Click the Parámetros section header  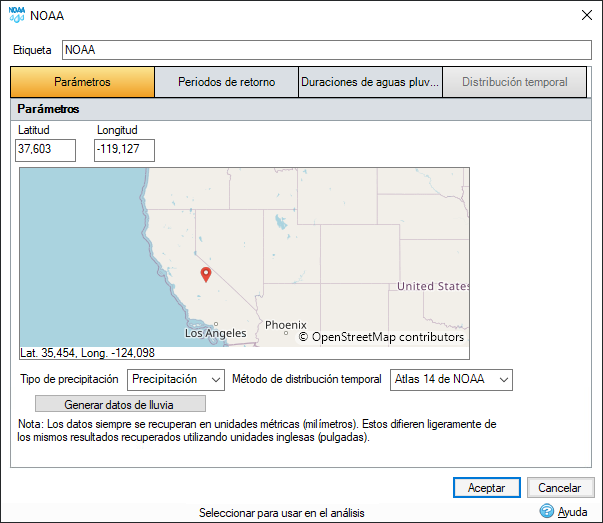(x=48, y=109)
